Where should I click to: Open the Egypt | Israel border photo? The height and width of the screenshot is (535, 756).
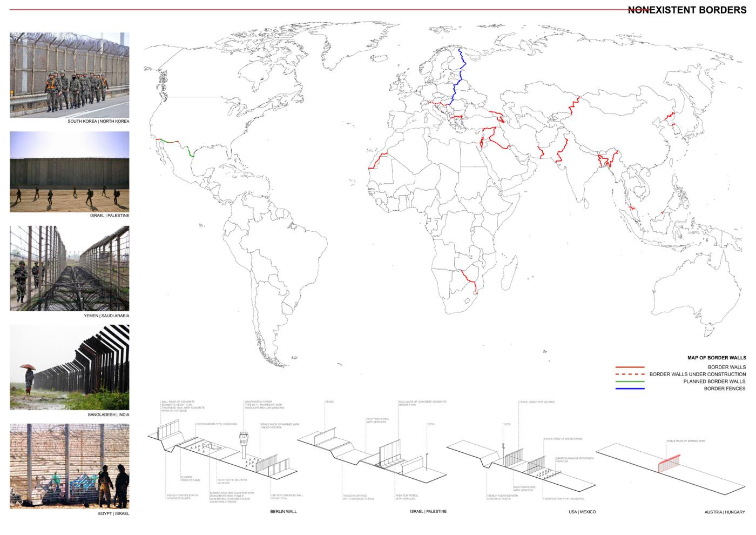pyautogui.click(x=69, y=466)
